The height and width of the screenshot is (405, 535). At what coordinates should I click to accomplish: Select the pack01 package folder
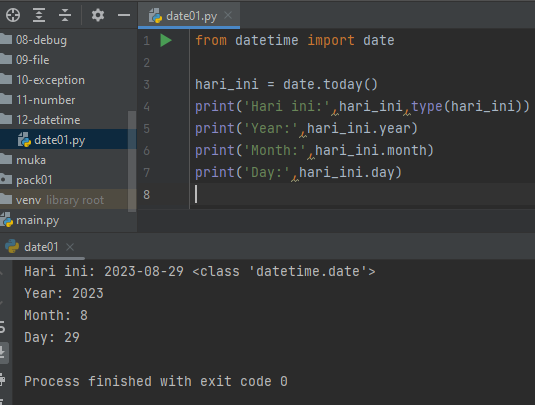pyautogui.click(x=34, y=180)
